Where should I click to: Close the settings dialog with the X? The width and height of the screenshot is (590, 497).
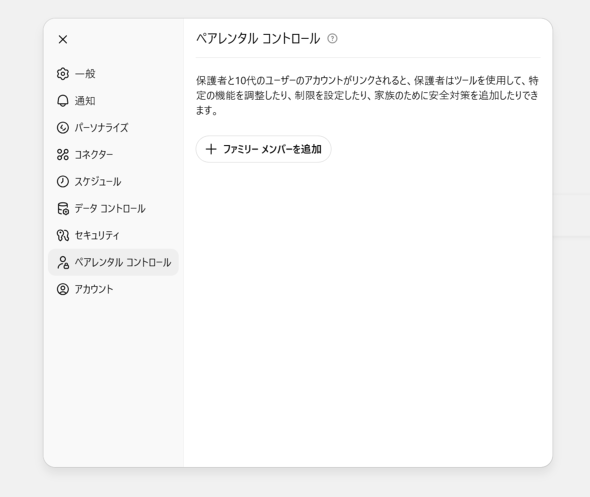click(63, 39)
